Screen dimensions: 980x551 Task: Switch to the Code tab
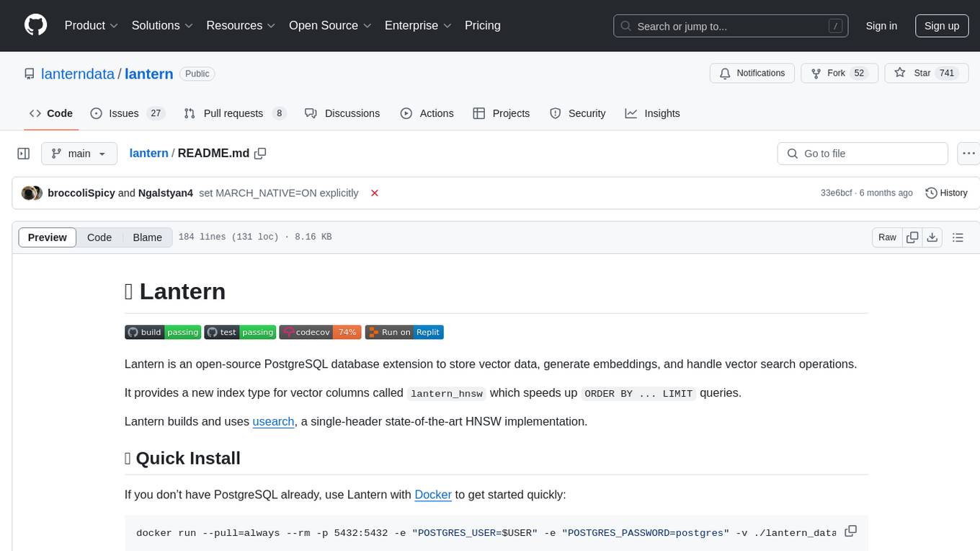[x=51, y=113]
